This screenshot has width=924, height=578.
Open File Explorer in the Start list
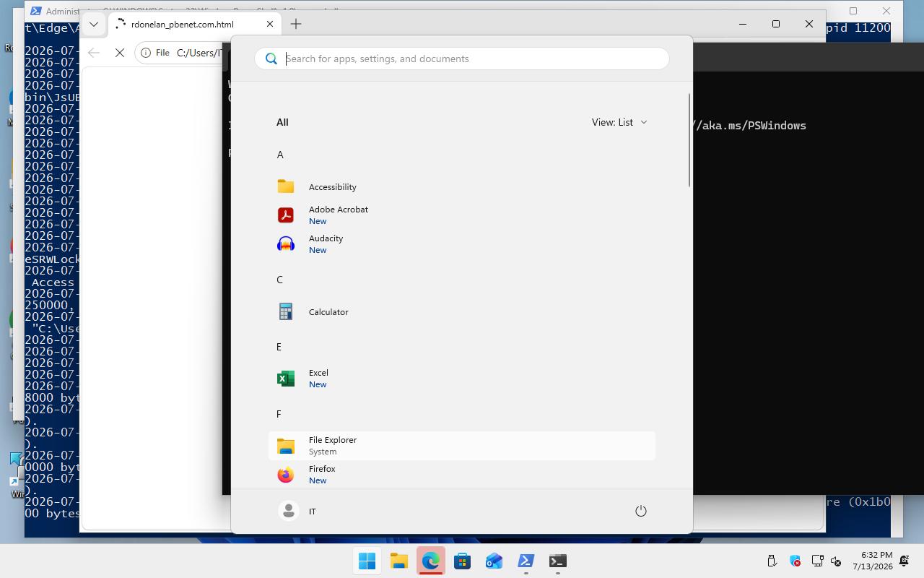pos(462,446)
